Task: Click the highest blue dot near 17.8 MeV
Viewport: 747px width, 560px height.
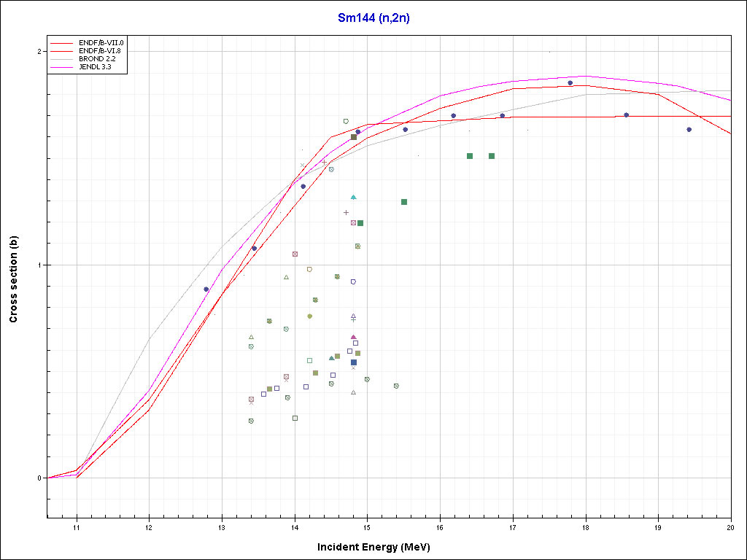Action: point(570,83)
